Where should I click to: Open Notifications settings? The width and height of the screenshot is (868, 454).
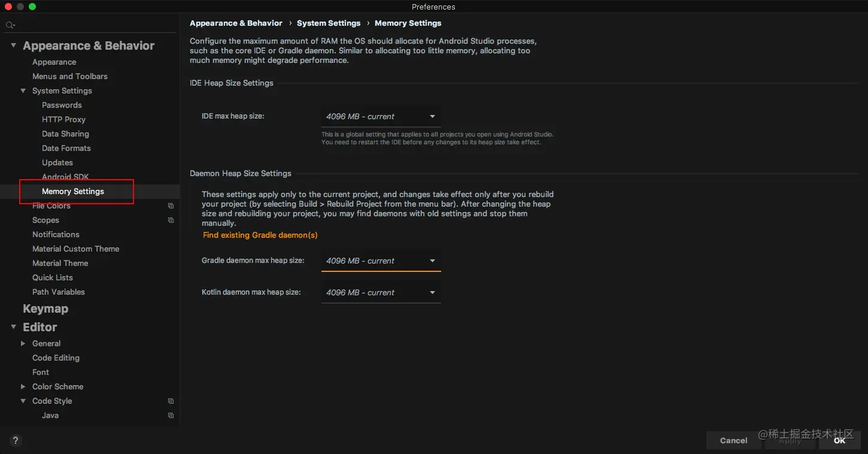pos(56,234)
